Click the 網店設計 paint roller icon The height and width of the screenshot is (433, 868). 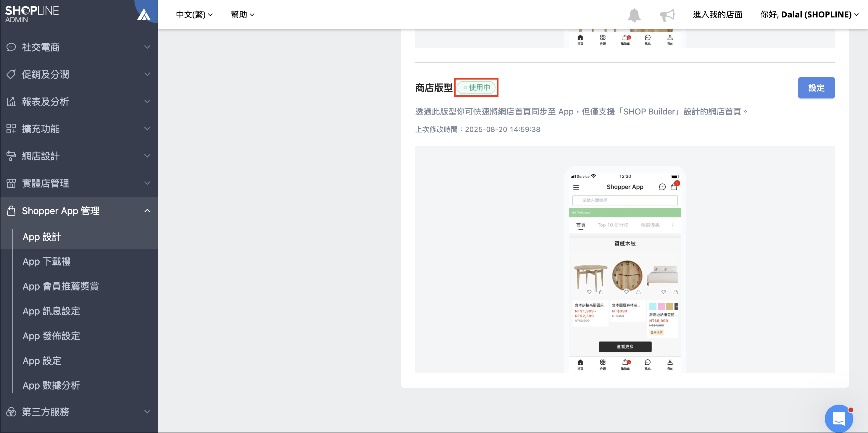pyautogui.click(x=11, y=156)
